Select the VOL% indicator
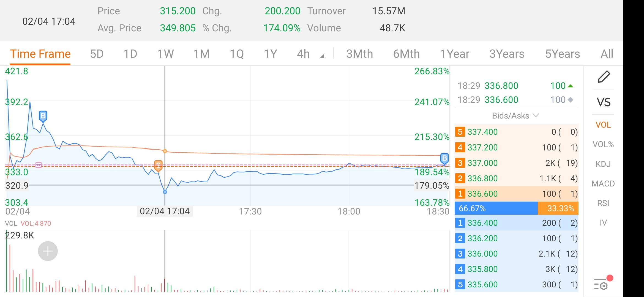The image size is (644, 297). (x=603, y=144)
